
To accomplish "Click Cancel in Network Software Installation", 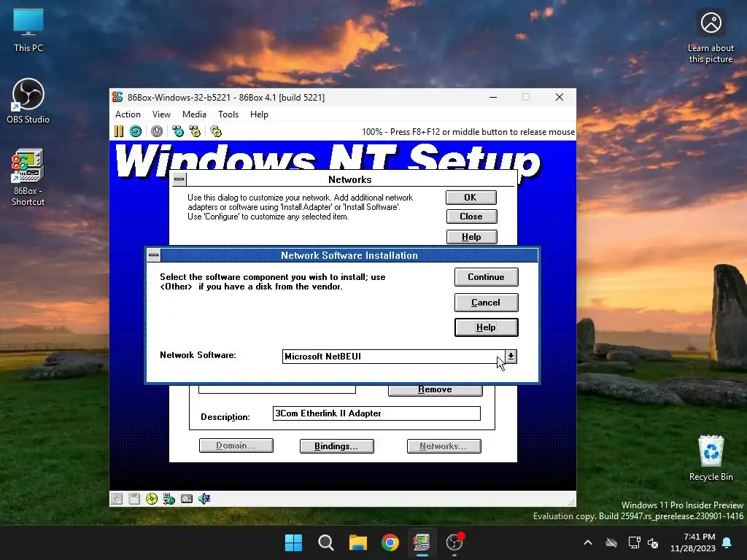I will point(486,303).
